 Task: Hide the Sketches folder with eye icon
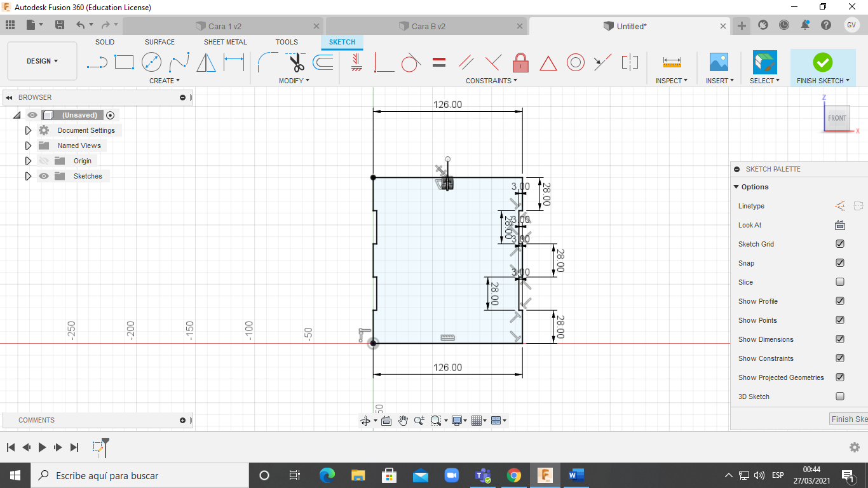44,176
